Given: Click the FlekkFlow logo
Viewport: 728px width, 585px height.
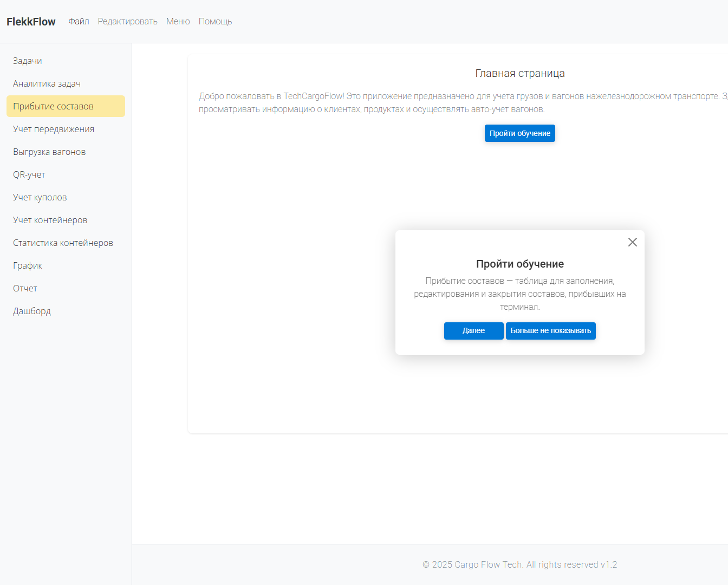Looking at the screenshot, I should point(31,22).
